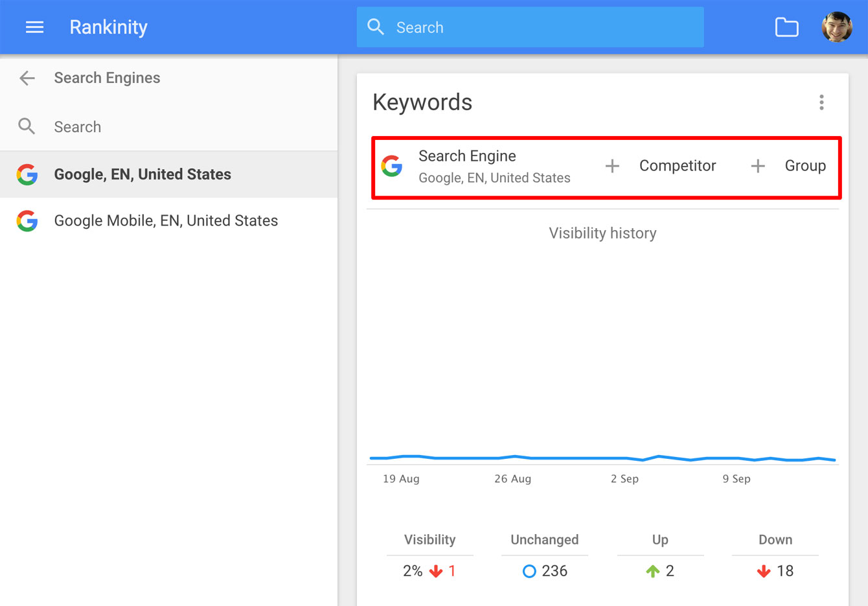This screenshot has height=606, width=868.
Task: Click the red down arrow beside Visibility 2%
Action: [436, 571]
